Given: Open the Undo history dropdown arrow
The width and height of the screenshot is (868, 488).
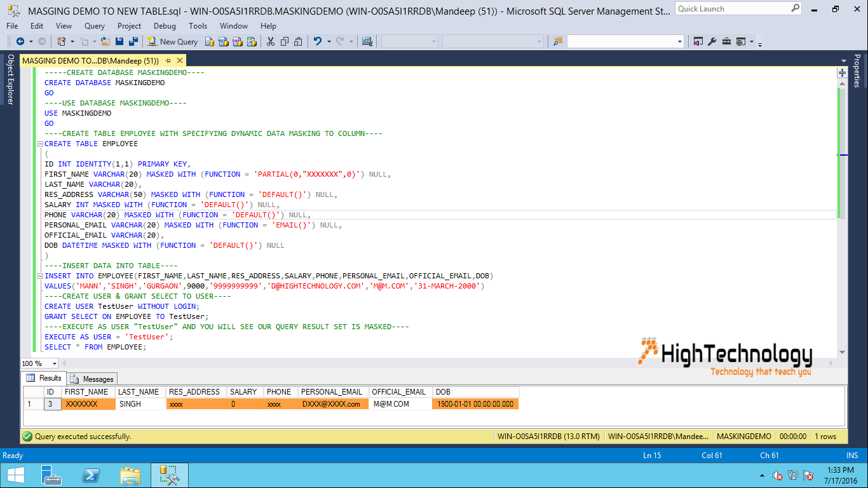Looking at the screenshot, I should click(328, 41).
